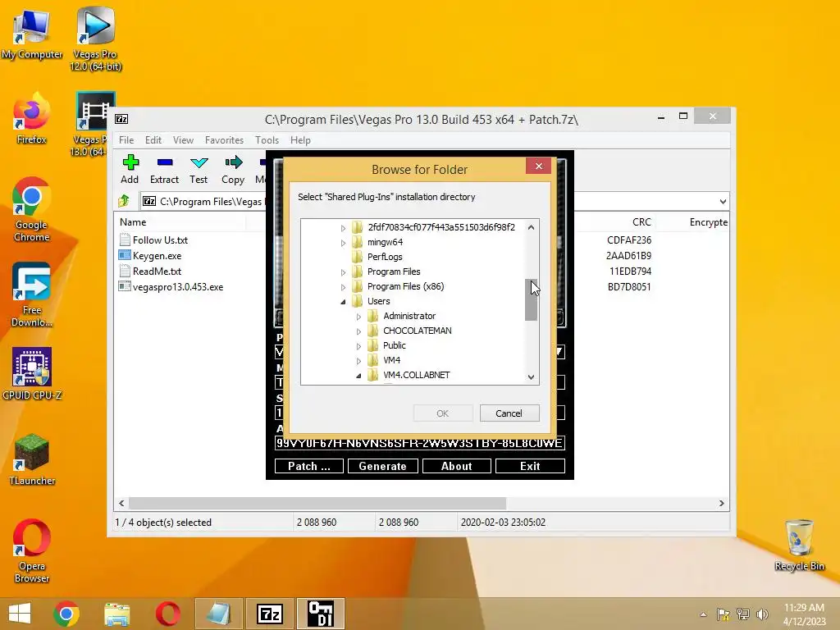Expand the Program Files folder node

click(343, 272)
